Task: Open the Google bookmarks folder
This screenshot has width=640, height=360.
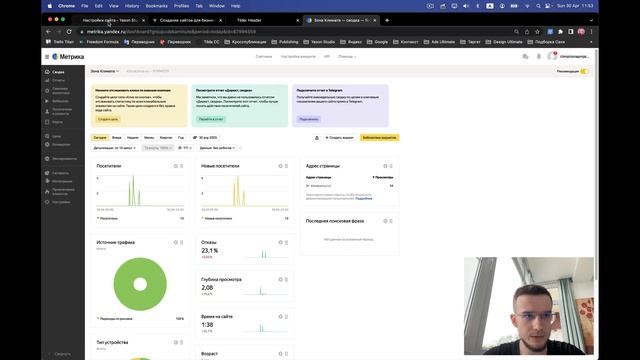Action: coord(378,42)
